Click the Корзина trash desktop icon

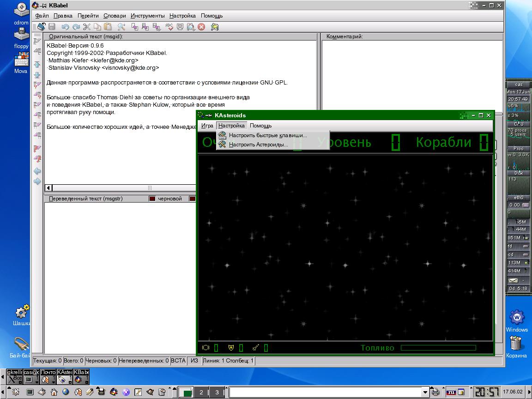(x=516, y=345)
